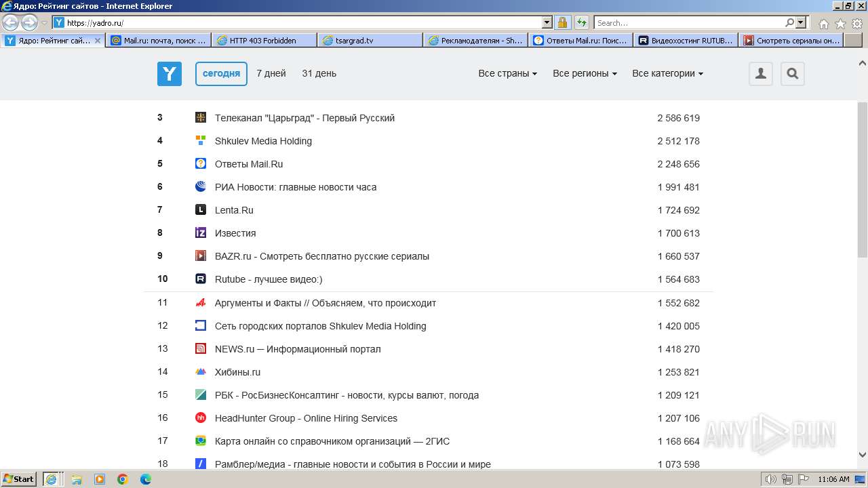
Task: Switch to the Ответы Mail.ru tab
Action: pos(581,41)
